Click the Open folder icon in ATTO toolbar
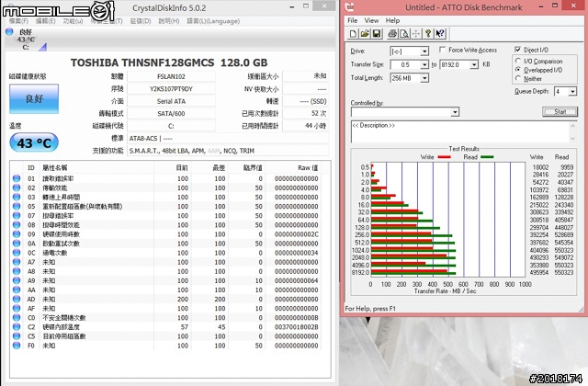Screen dimensions: 588x386 (x=365, y=34)
